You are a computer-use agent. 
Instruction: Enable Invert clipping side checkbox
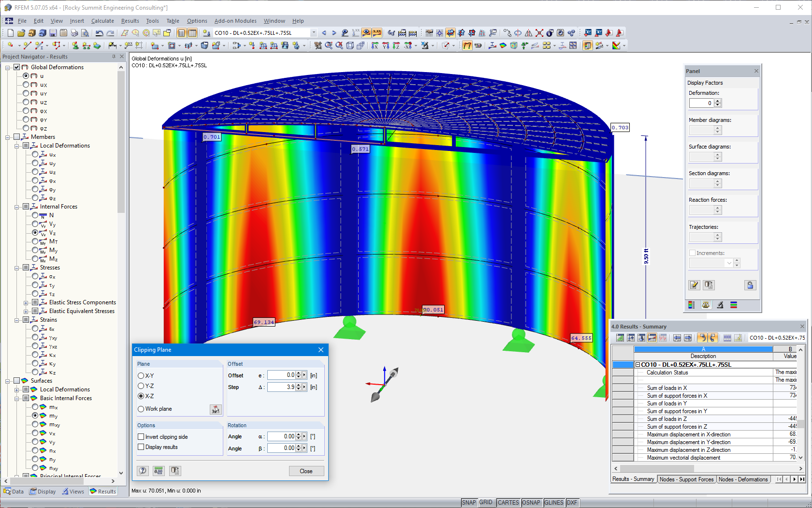coord(141,437)
